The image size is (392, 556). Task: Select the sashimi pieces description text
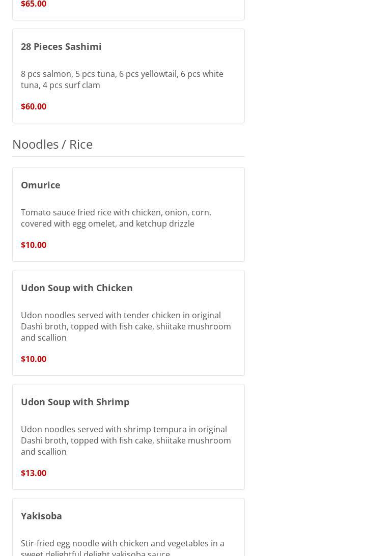(122, 79)
